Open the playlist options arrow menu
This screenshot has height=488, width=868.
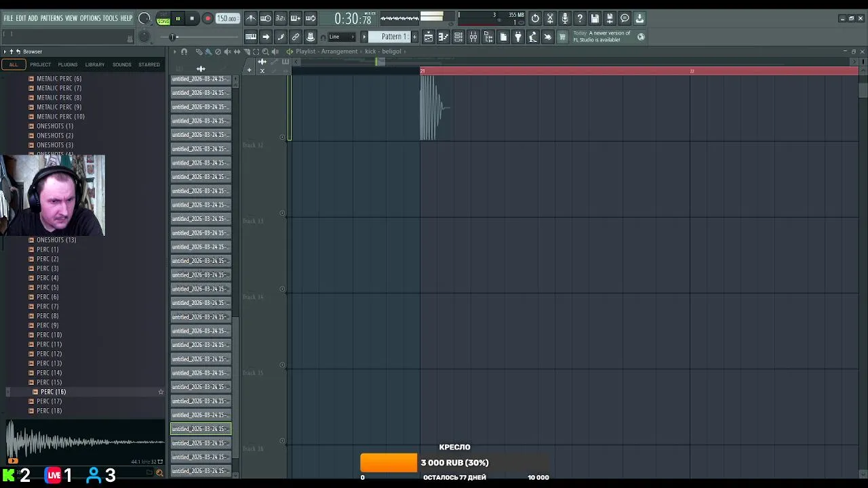[174, 52]
